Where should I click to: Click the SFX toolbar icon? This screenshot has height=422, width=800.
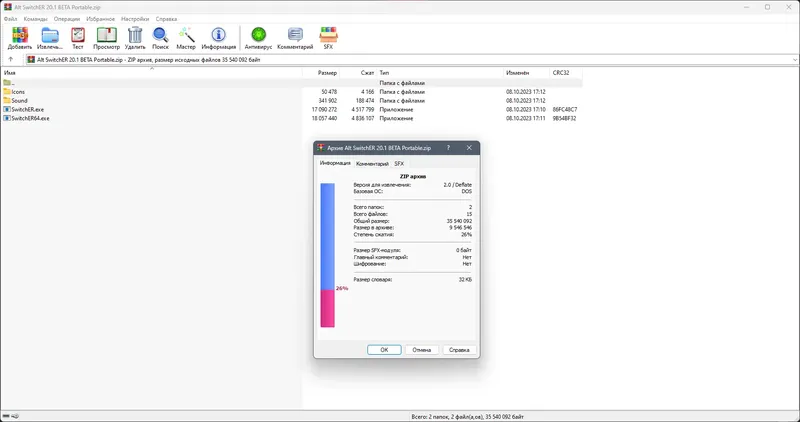click(x=328, y=38)
